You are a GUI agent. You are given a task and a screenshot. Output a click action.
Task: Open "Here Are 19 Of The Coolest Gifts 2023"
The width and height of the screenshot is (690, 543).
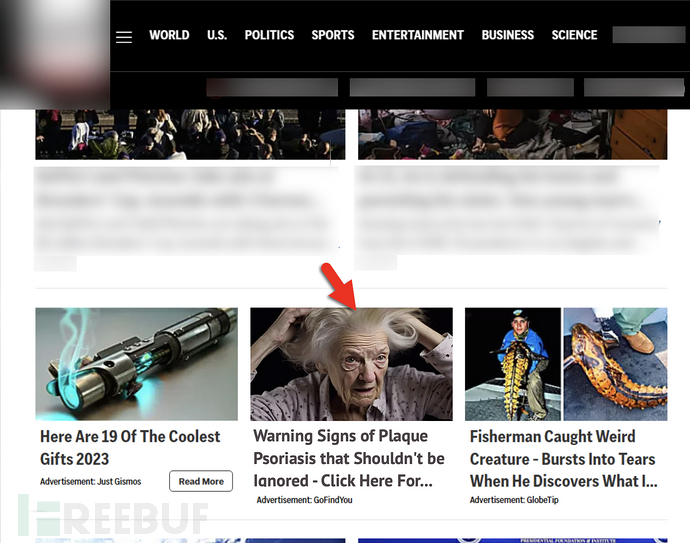tap(130, 448)
